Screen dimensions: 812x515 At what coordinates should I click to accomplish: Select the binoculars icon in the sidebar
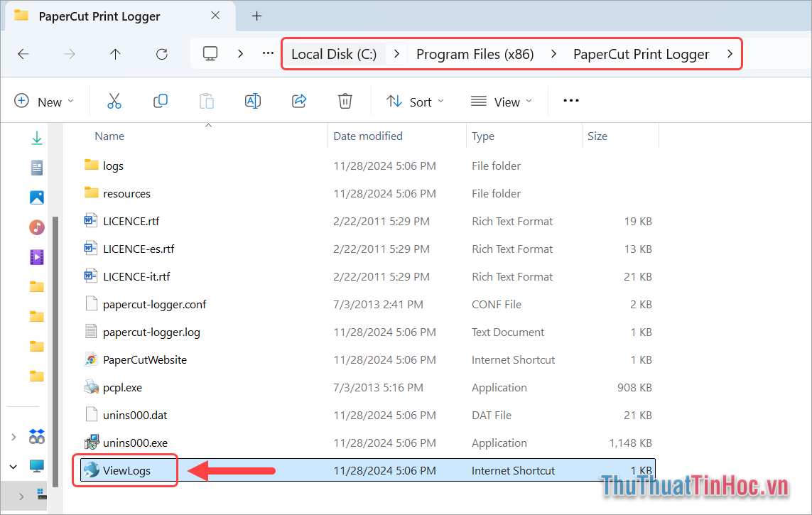pyautogui.click(x=37, y=437)
